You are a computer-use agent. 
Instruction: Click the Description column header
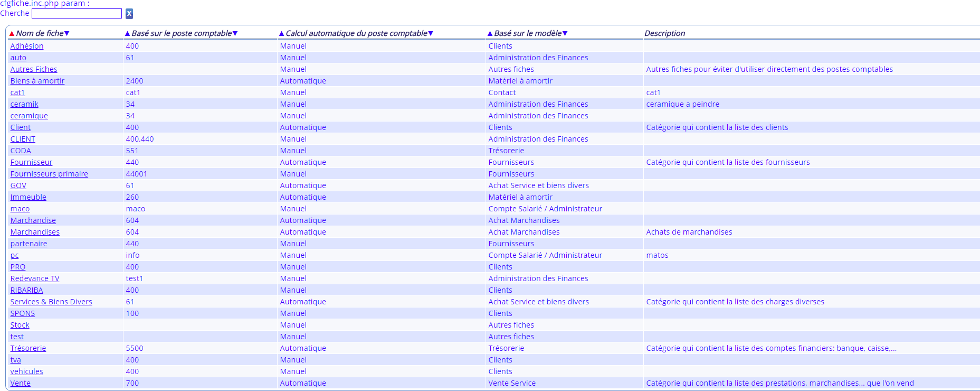tap(665, 33)
